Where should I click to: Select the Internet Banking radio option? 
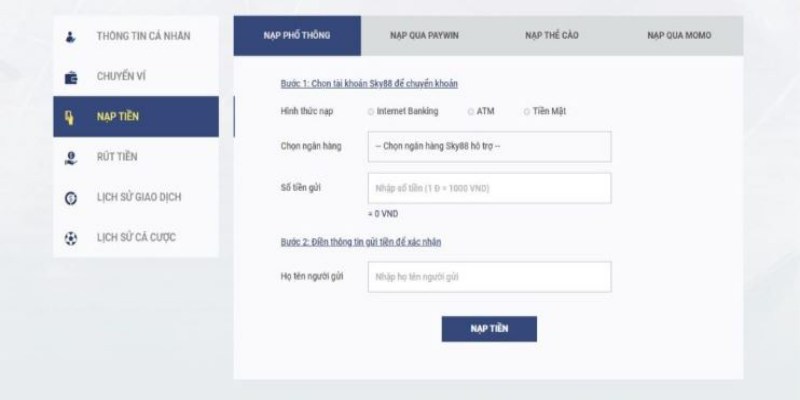pyautogui.click(x=371, y=112)
